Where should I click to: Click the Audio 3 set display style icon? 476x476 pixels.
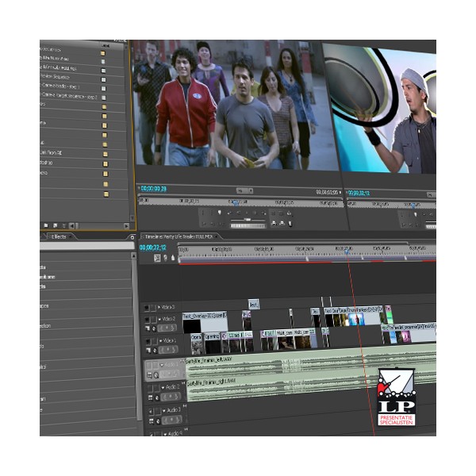[x=151, y=419]
